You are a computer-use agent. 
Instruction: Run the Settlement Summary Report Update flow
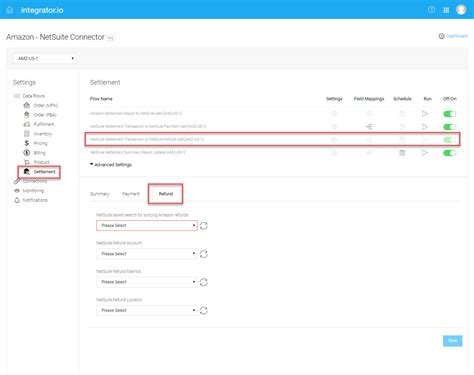pos(425,153)
